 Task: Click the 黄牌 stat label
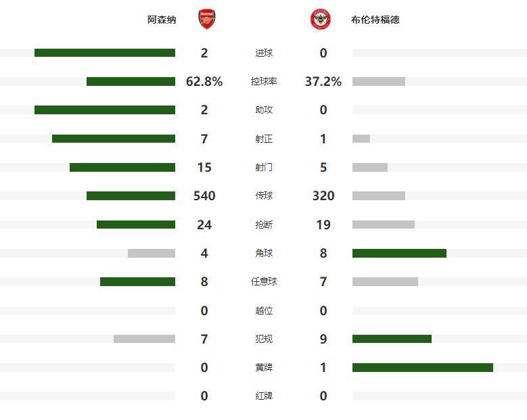tap(264, 367)
